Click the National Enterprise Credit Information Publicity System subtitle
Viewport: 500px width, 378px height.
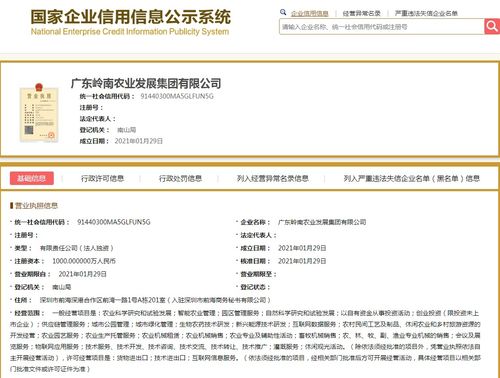pos(130,32)
